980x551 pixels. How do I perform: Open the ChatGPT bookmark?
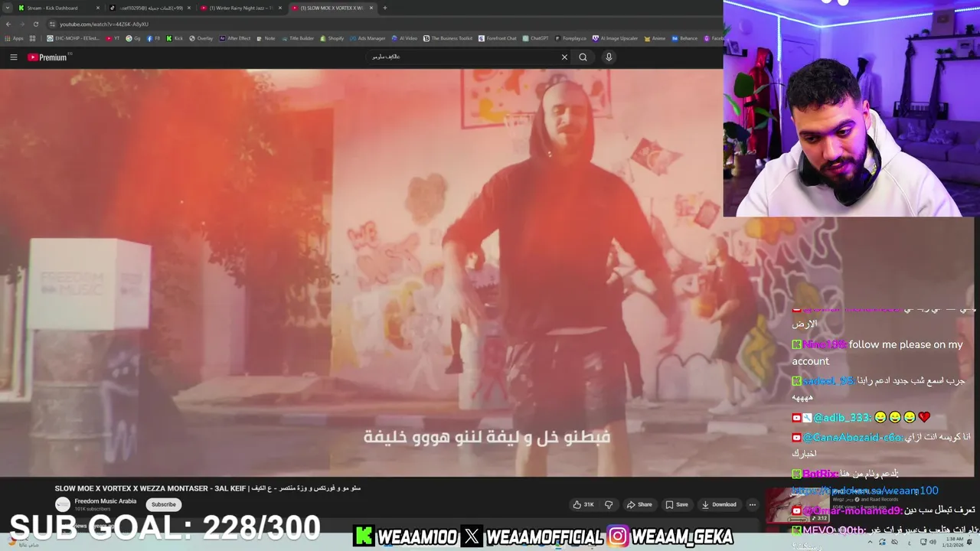coord(536,38)
